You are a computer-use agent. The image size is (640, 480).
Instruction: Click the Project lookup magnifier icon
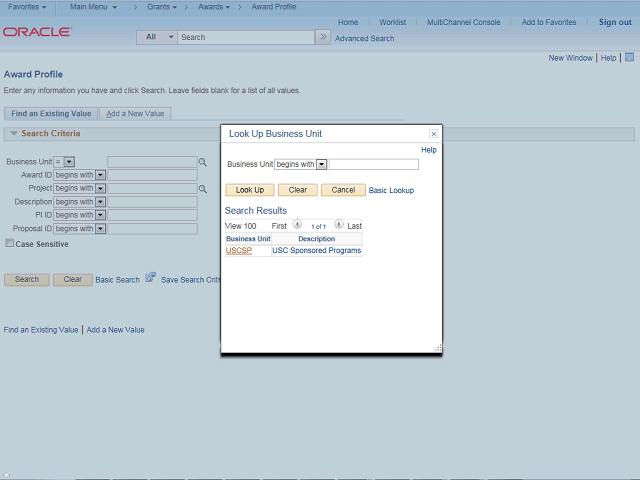click(x=202, y=189)
